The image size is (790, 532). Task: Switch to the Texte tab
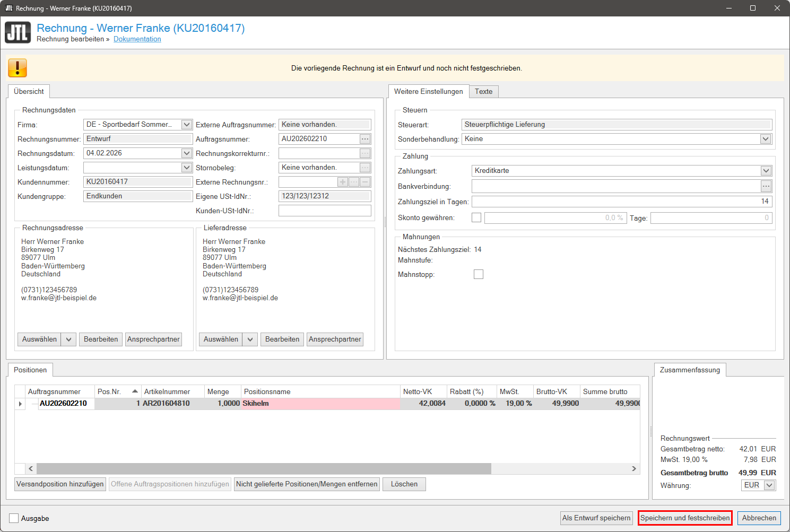483,91
